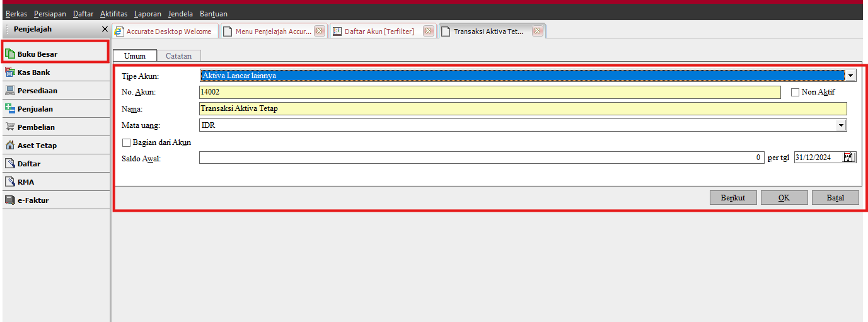Enable the Bagian dari Akun checkbox

[x=127, y=142]
